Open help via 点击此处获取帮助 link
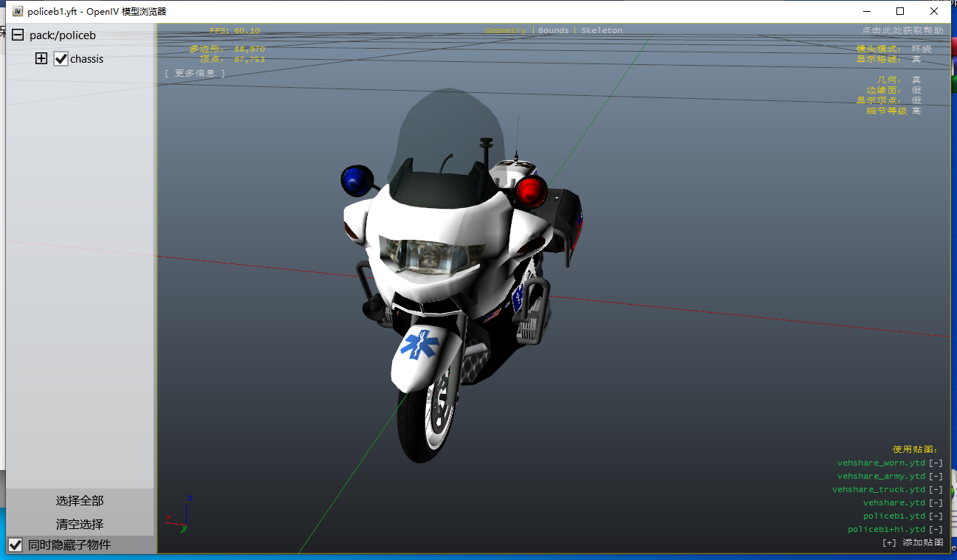This screenshot has height=560, width=957. tap(902, 31)
